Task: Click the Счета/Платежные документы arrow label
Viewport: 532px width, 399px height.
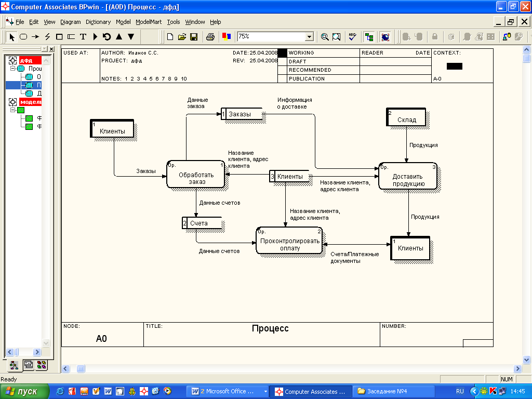Action: (354, 258)
